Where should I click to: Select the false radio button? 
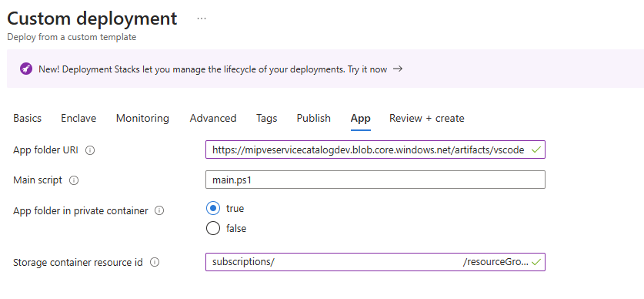pos(213,228)
